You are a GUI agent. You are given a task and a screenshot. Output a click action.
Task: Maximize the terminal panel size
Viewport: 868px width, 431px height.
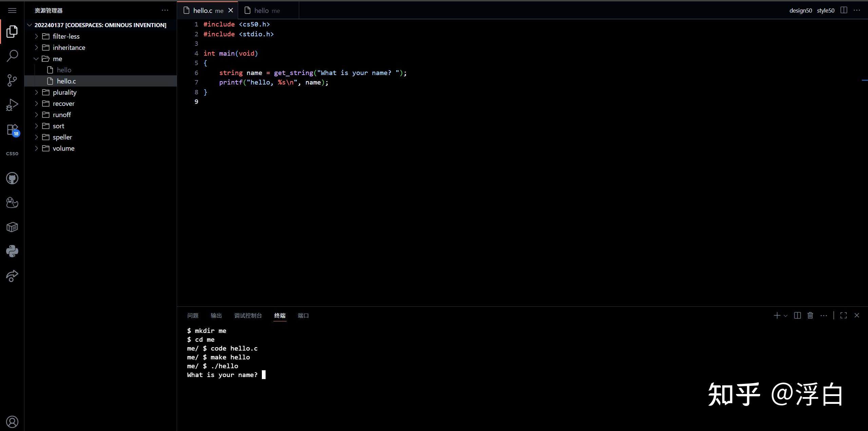(844, 316)
